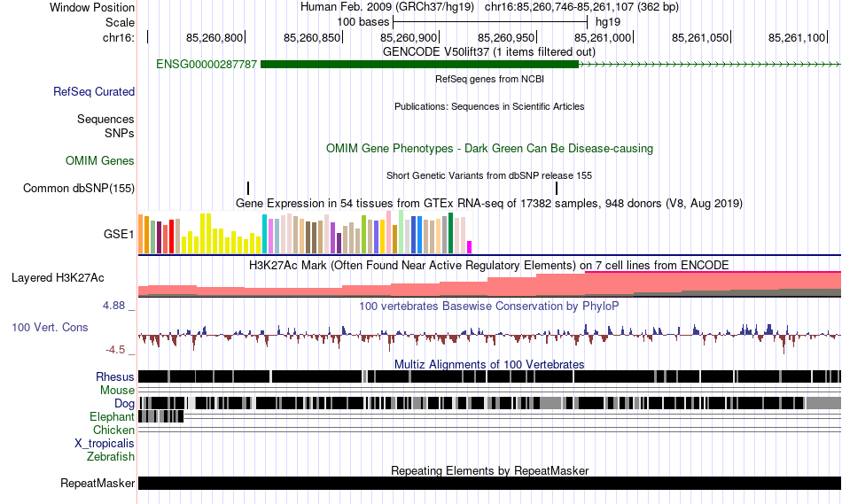Click the Elephant short alignment block

(x=161, y=416)
